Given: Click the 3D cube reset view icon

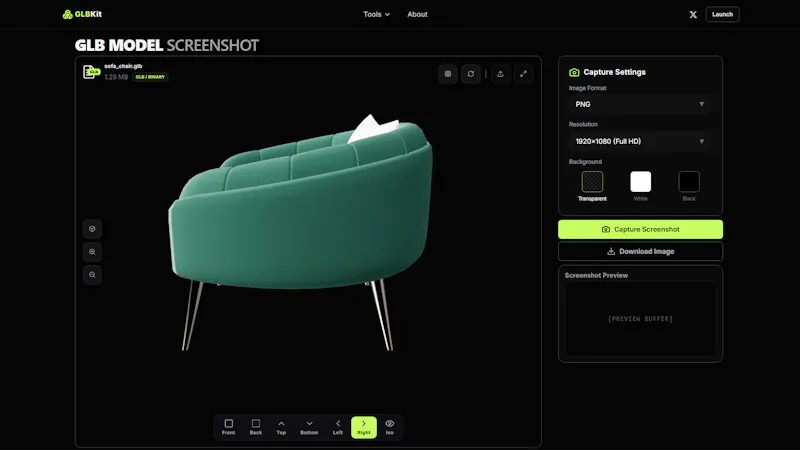Looking at the screenshot, I should (92, 229).
